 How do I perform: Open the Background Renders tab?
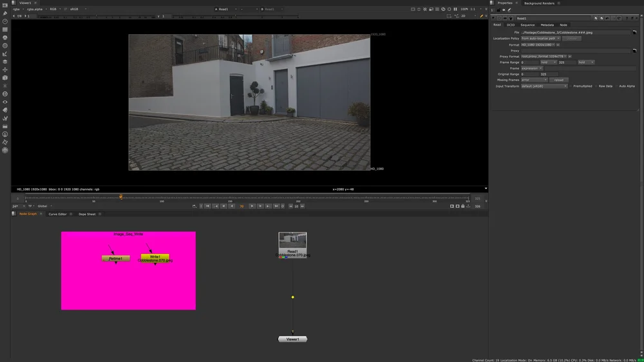539,3
